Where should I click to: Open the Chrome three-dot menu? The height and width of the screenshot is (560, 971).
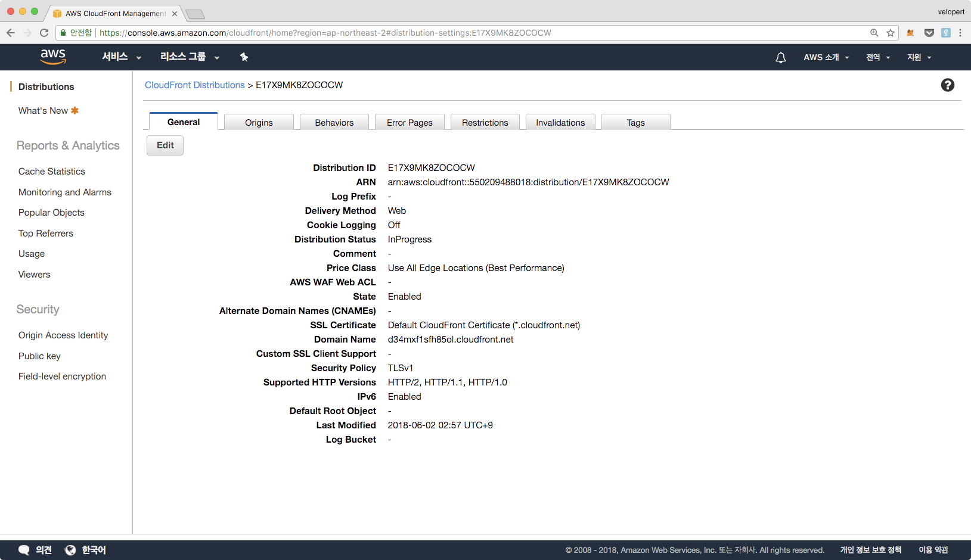tap(960, 33)
